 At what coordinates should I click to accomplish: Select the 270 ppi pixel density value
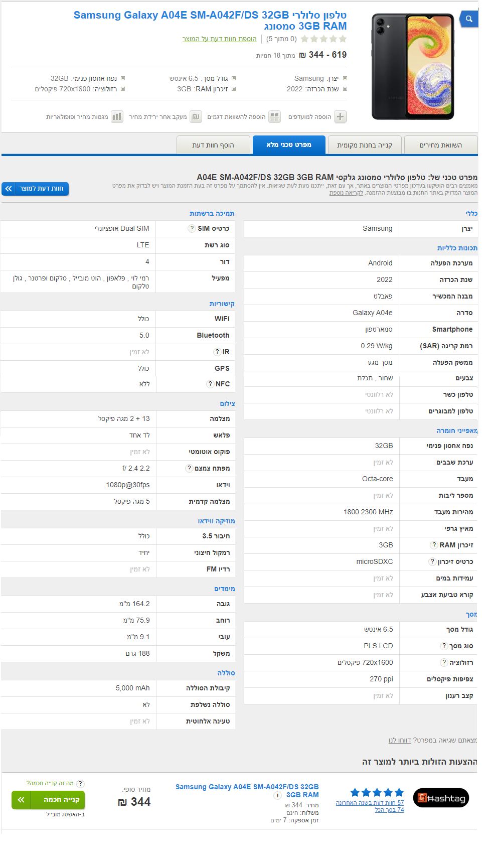click(x=381, y=679)
